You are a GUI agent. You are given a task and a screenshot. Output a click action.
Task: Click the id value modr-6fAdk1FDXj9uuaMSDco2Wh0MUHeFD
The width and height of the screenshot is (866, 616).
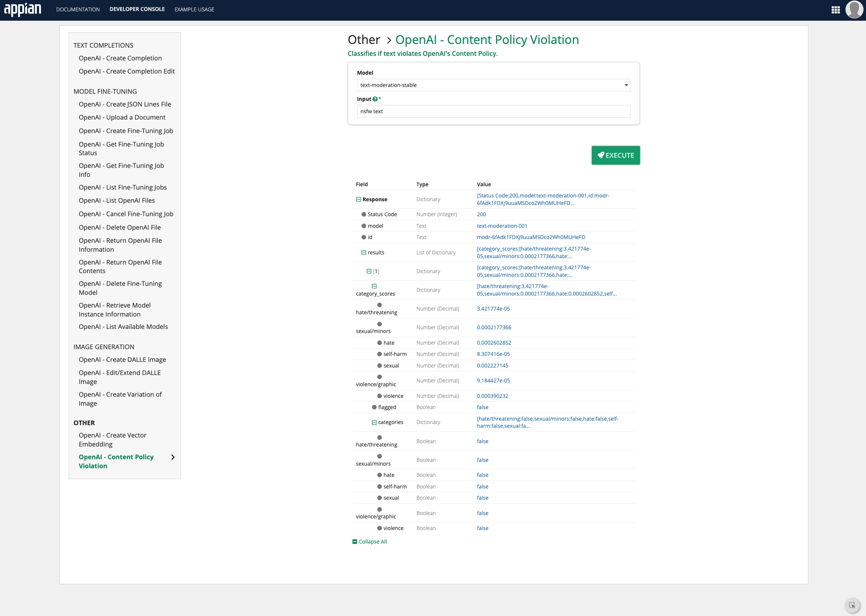point(531,237)
